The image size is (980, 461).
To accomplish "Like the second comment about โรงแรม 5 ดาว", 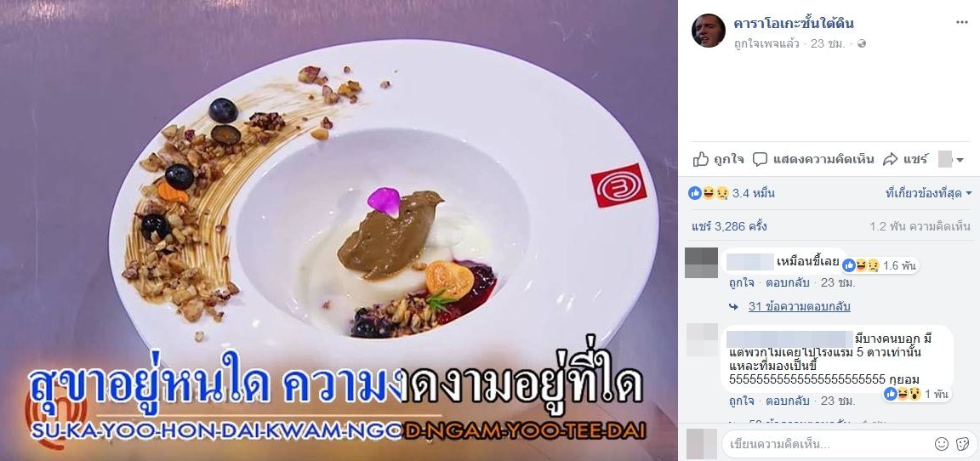I will click(739, 401).
